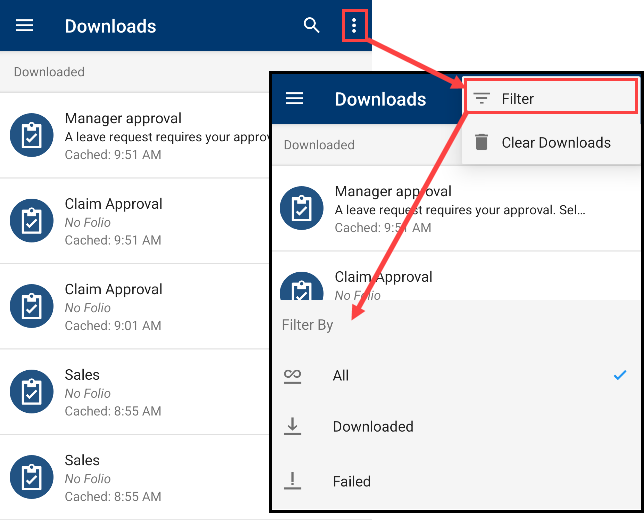Open the last Sales item in list
The height and width of the screenshot is (520, 644).
tap(135, 477)
